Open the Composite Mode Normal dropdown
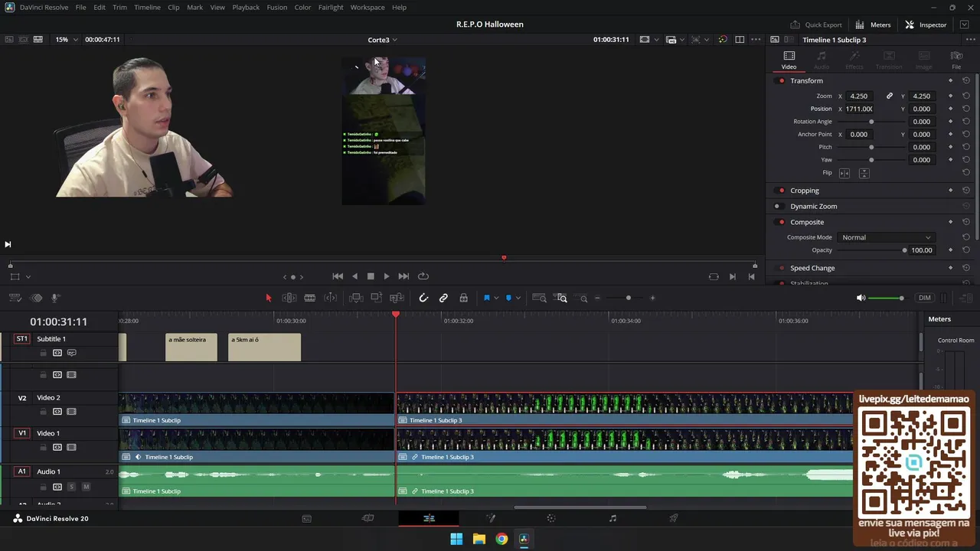 (886, 237)
